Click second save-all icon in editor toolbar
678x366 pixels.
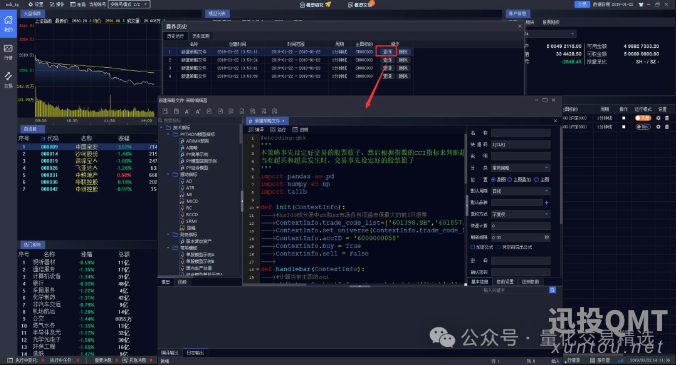tap(176, 112)
